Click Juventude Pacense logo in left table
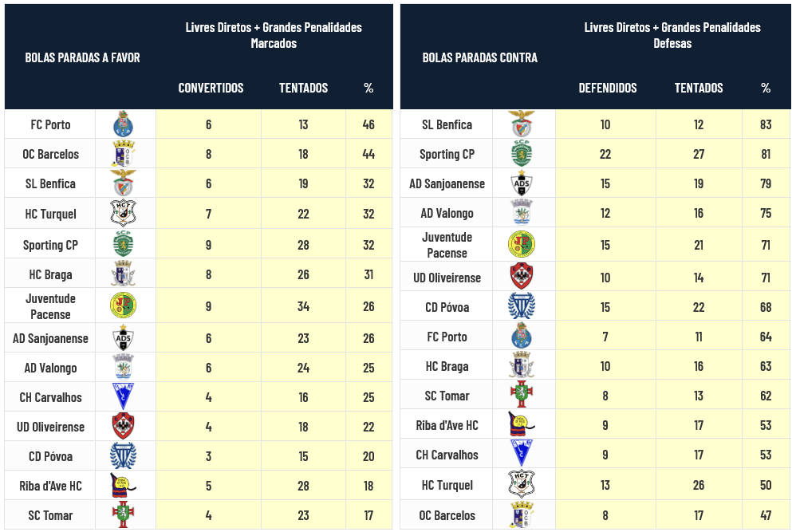Viewport: 796px width, 532px height. [x=123, y=305]
